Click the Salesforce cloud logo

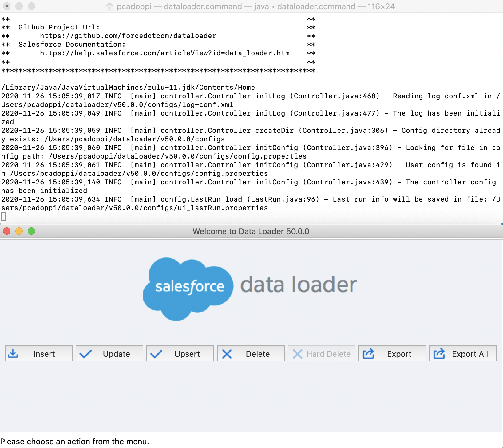point(188,288)
